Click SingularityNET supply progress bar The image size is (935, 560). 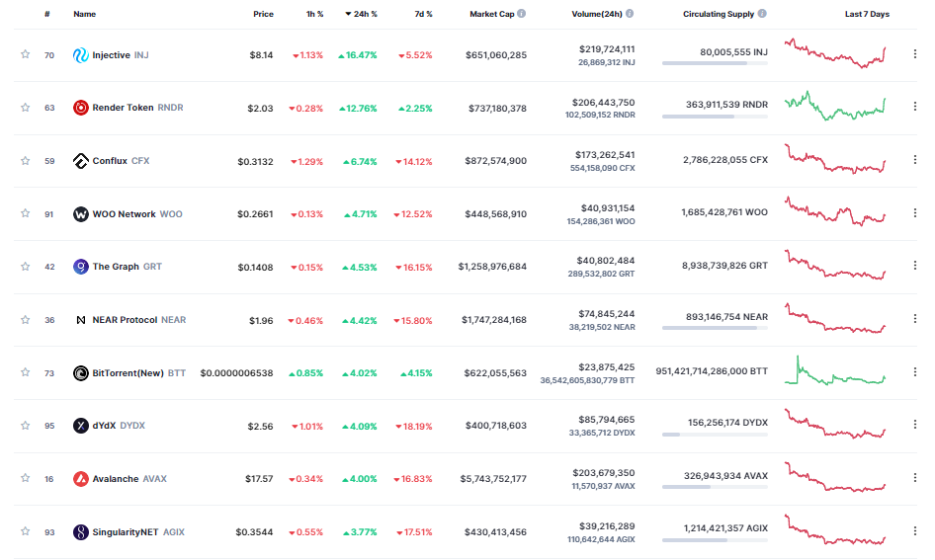pyautogui.click(x=715, y=540)
